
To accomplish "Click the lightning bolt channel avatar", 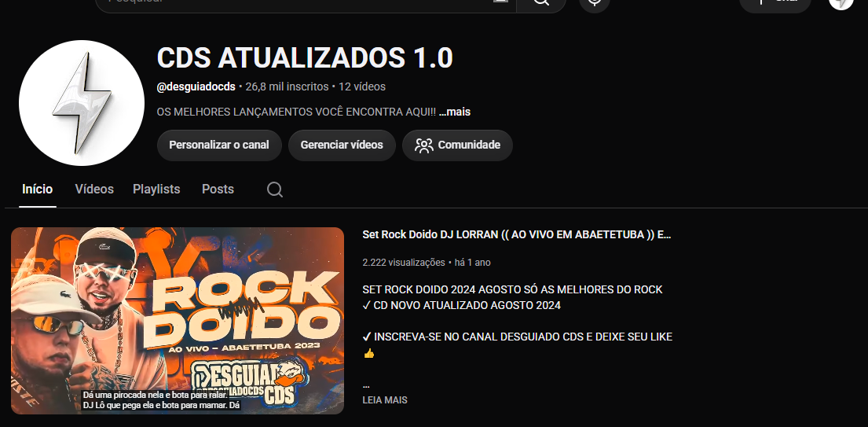I will (x=82, y=103).
